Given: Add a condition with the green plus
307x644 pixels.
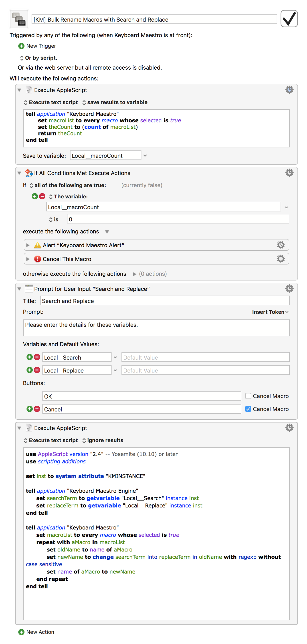Looking at the screenshot, I should [x=35, y=196].
